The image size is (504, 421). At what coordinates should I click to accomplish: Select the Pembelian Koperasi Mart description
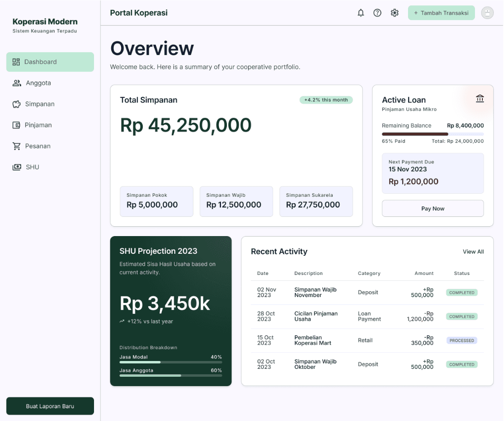pyautogui.click(x=313, y=340)
